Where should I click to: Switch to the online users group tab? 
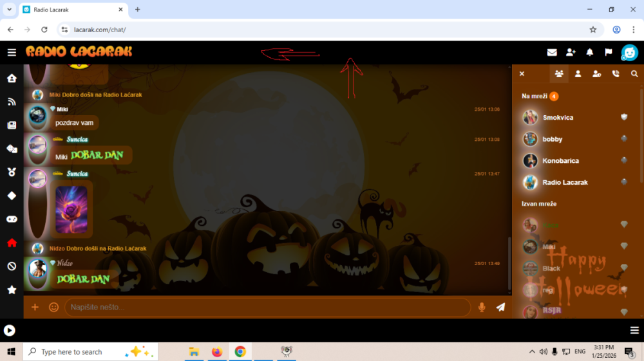coord(559,74)
